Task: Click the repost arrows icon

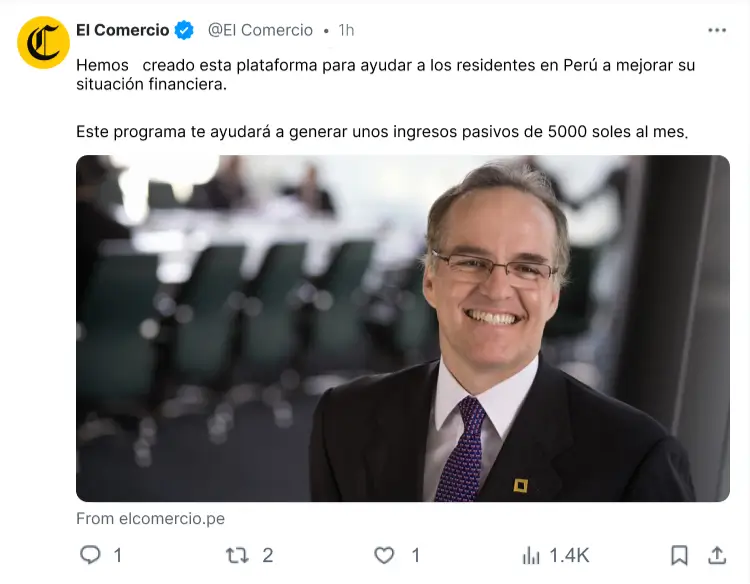Action: click(x=237, y=555)
